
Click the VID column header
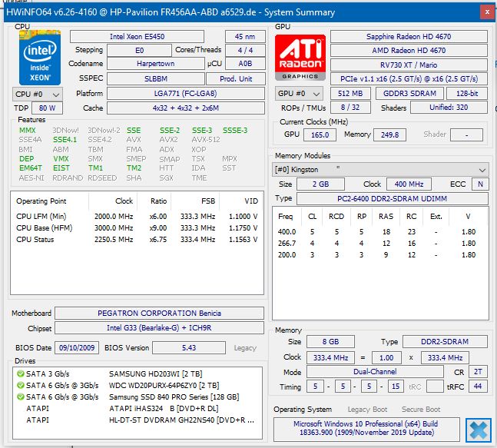tap(251, 201)
